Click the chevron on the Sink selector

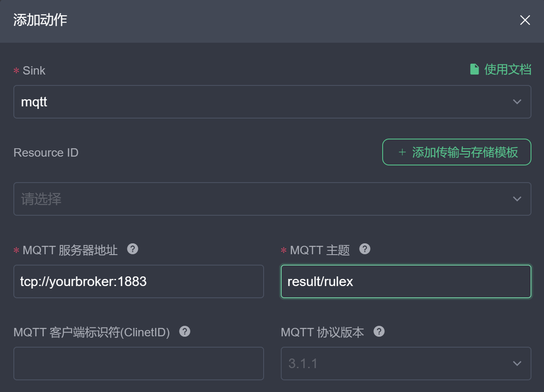[517, 101]
